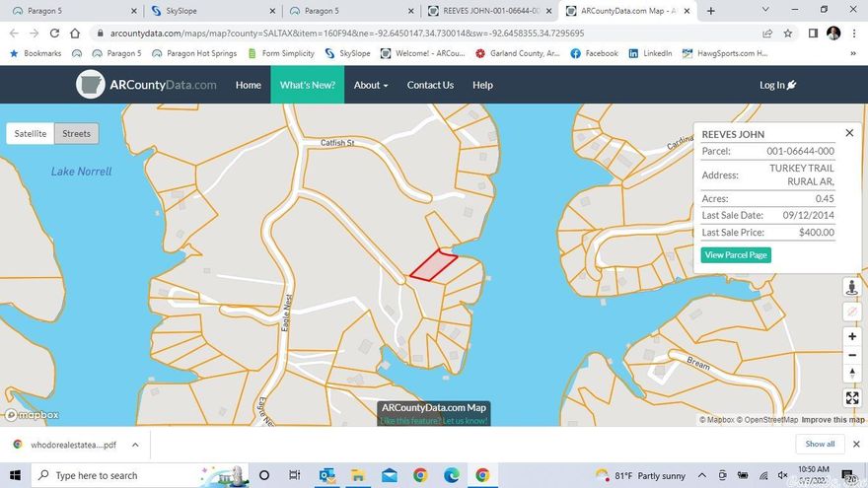Click the disabled measure tool icon on map

pyautogui.click(x=852, y=312)
